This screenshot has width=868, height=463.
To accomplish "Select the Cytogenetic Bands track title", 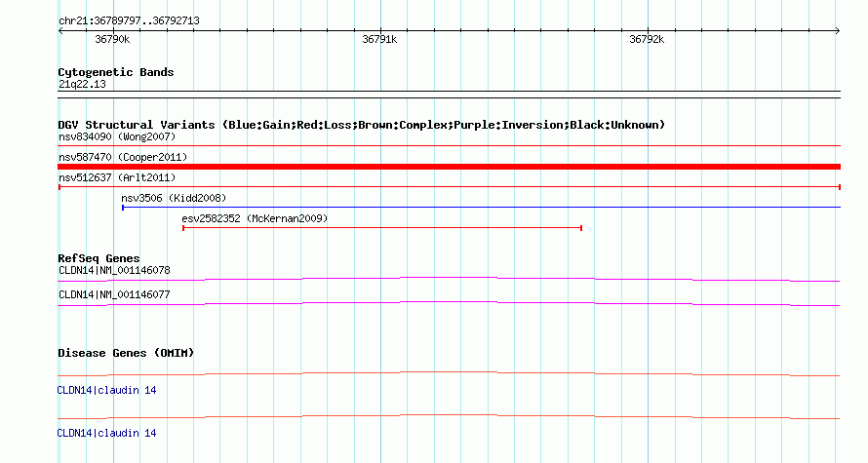I will coord(116,72).
